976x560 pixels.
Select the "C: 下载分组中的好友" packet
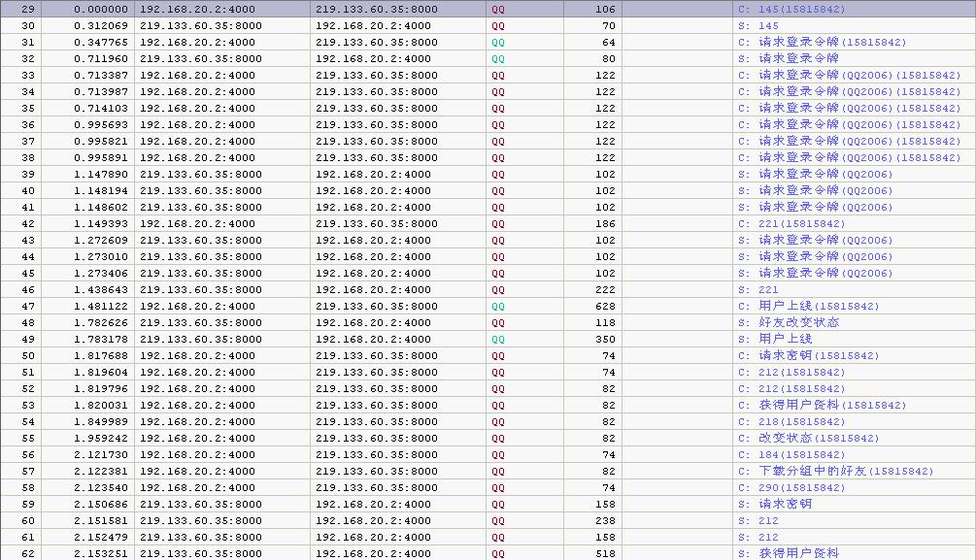tap(835, 472)
